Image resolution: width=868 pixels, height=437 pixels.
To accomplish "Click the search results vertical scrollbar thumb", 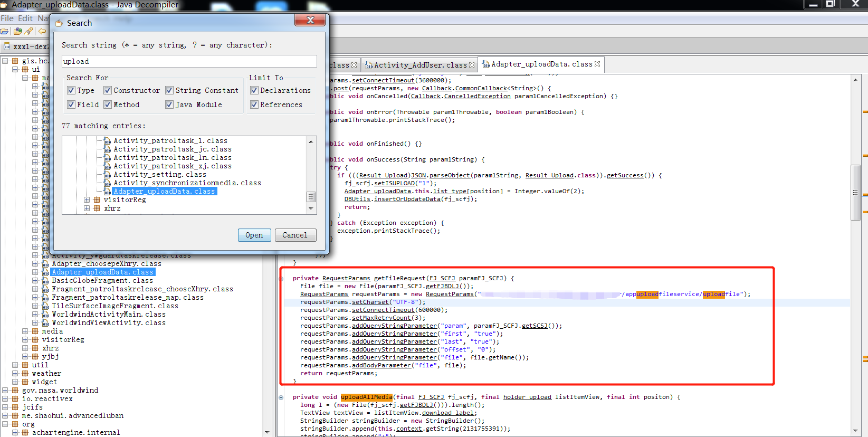I will click(x=311, y=197).
